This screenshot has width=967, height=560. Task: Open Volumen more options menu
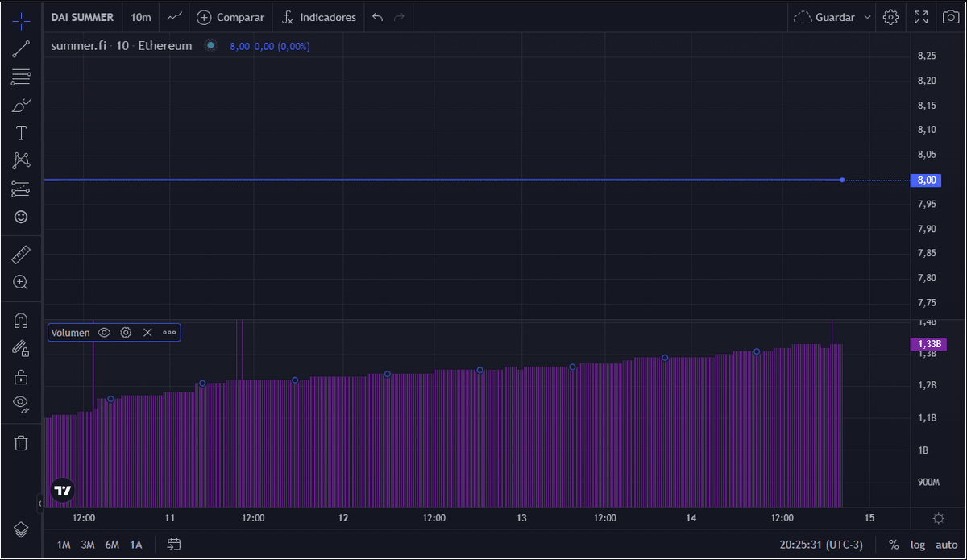point(169,332)
